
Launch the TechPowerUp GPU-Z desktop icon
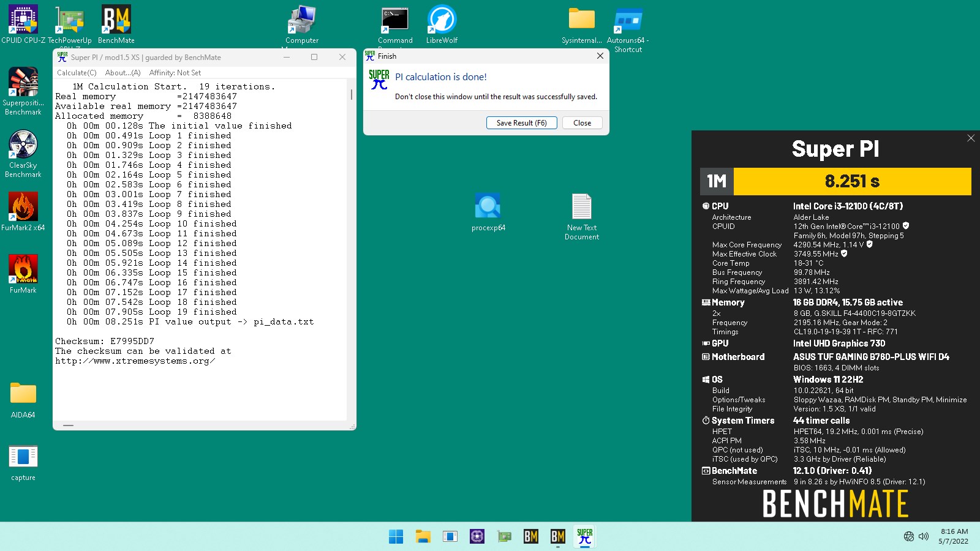click(70, 24)
